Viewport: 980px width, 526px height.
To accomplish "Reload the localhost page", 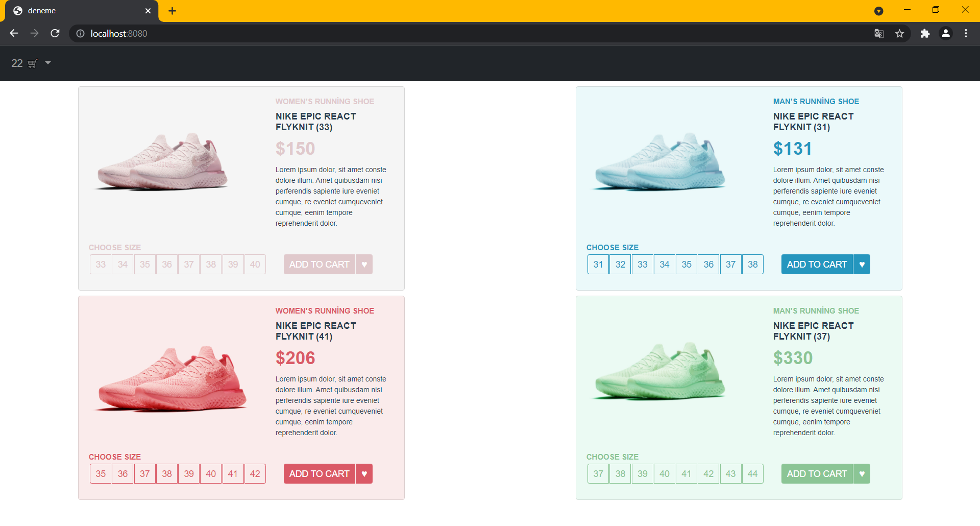I will [x=55, y=33].
